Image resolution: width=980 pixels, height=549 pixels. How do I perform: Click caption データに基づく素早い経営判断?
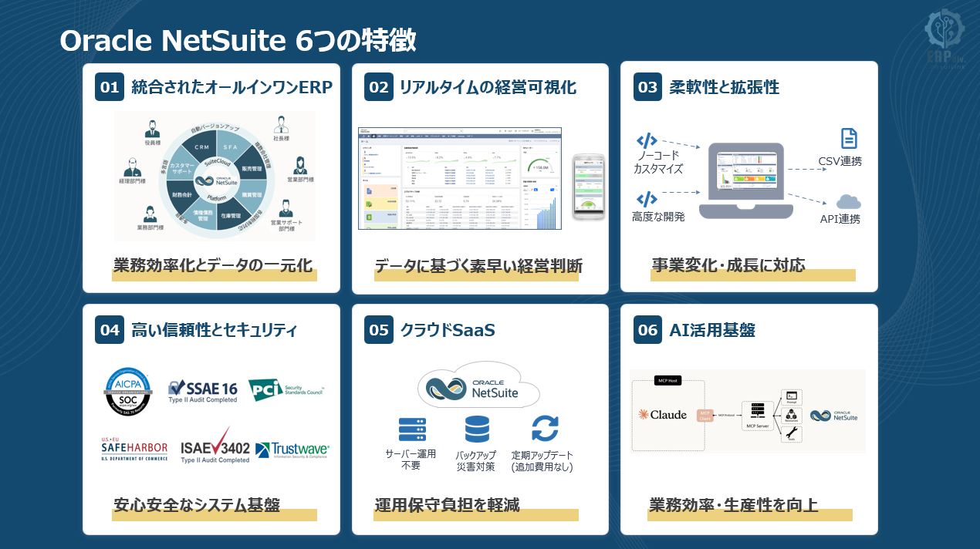478,265
